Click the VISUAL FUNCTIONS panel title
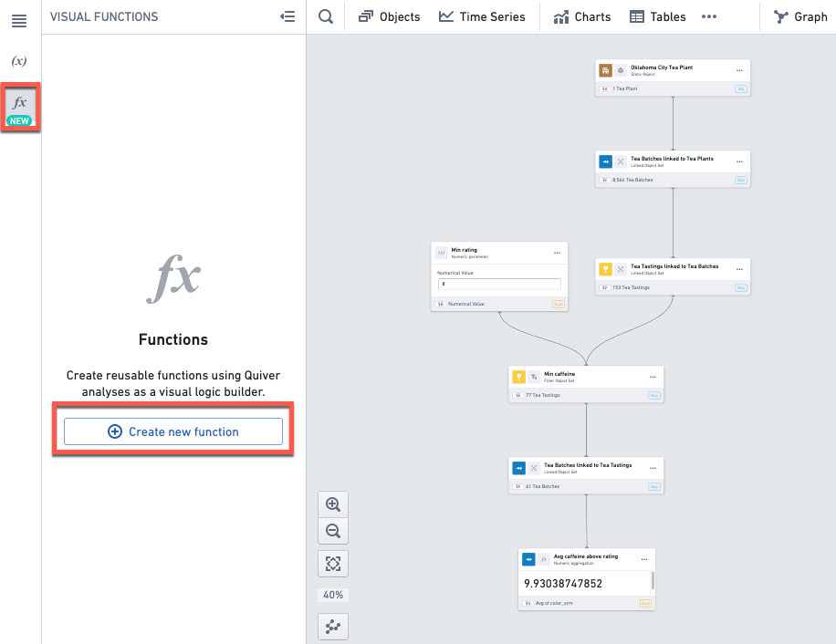This screenshot has height=644, width=836. pos(104,17)
